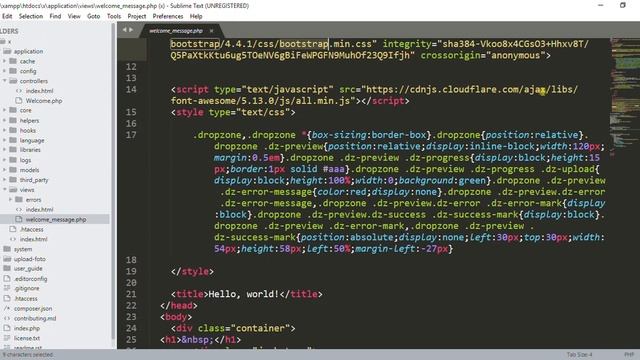
Task: Click the controllers folder icon
Action: pos(13,81)
